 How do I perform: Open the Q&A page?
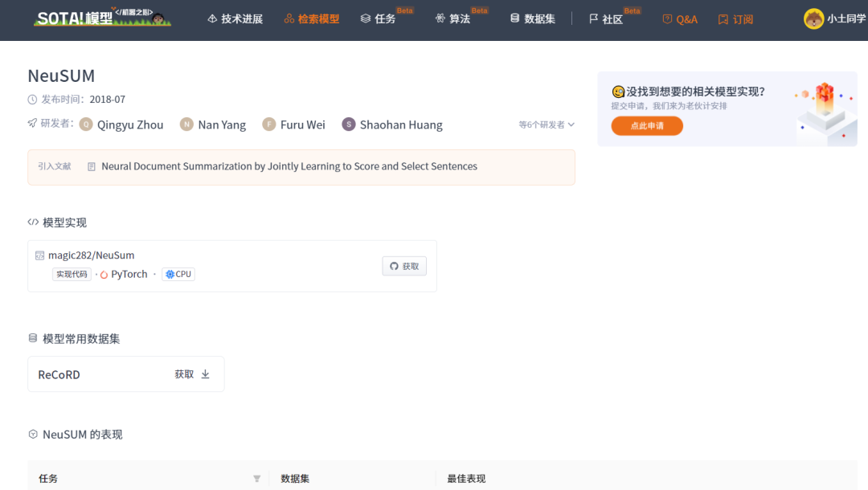click(x=680, y=18)
